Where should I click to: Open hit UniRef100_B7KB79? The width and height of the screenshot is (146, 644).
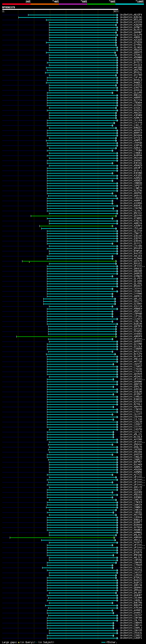pos(131,552)
